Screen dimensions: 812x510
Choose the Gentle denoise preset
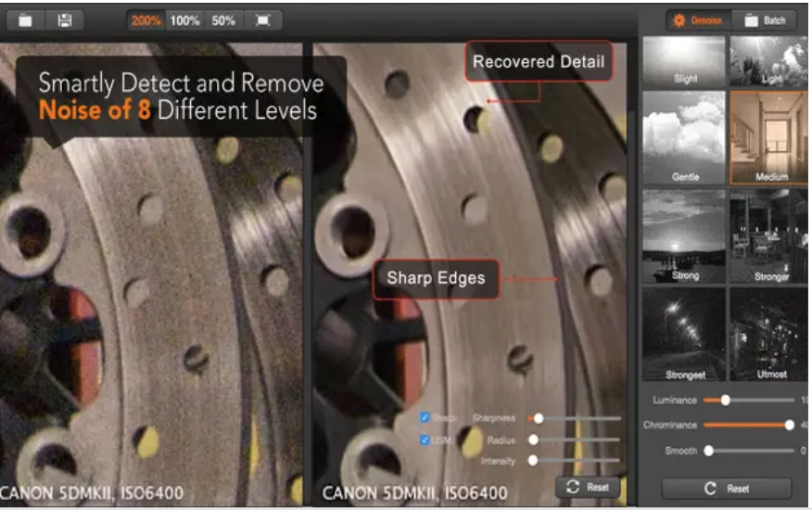click(x=683, y=137)
